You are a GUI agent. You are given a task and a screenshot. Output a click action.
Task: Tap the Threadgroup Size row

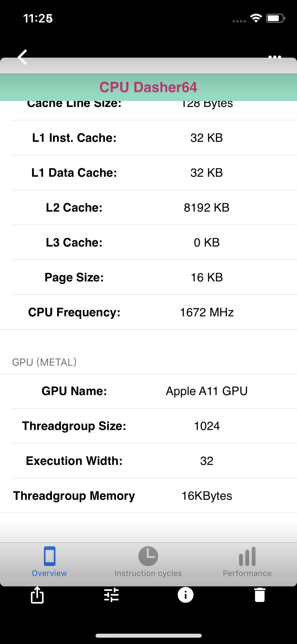pyautogui.click(x=154, y=426)
